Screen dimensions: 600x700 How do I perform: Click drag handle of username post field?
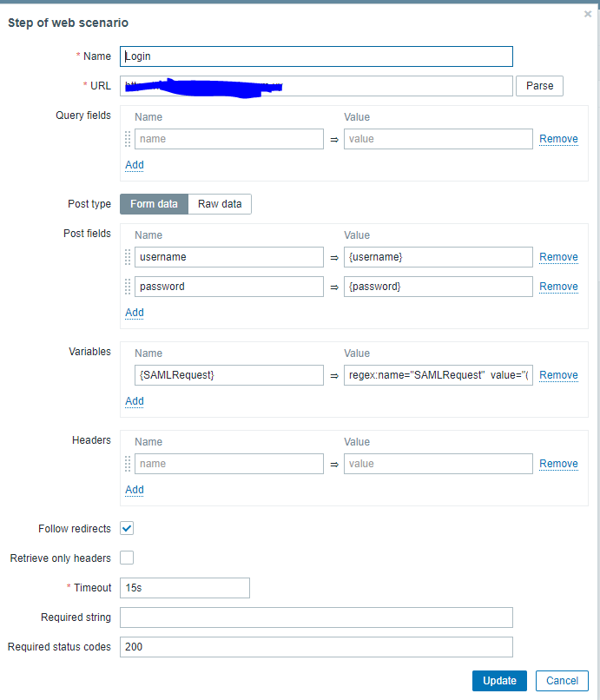(x=129, y=257)
